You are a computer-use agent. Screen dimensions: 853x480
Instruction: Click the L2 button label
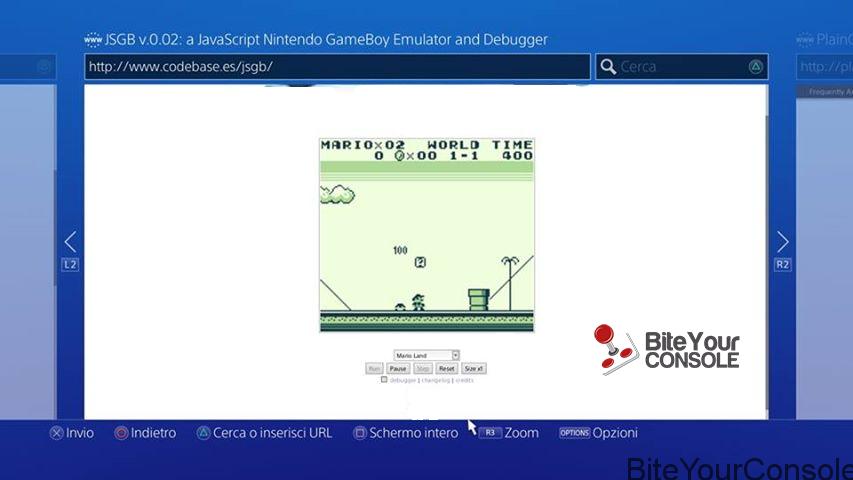[70, 265]
